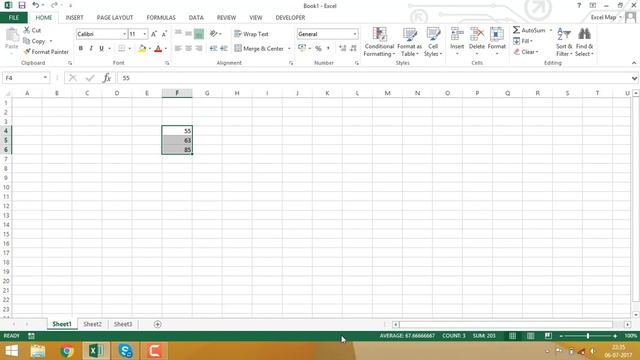Screen dimensions: 640x360
Task: Click Delete cells button
Action: pos(476,41)
